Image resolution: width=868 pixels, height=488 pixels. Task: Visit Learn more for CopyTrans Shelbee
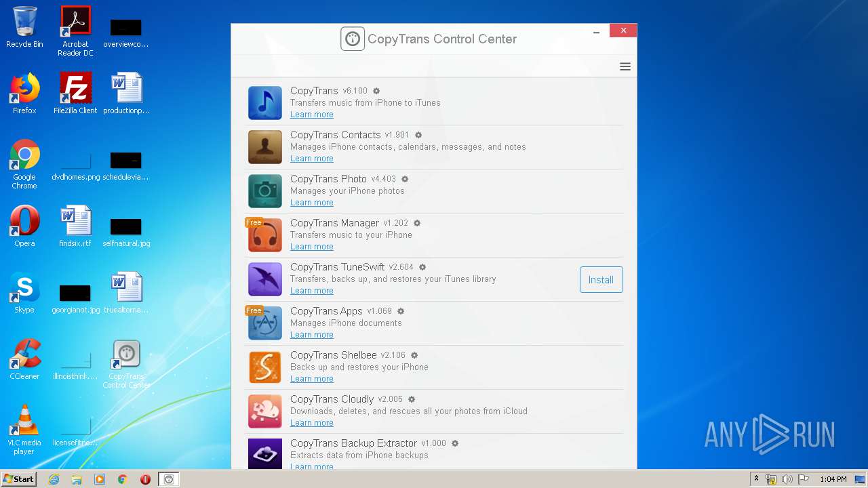tap(312, 379)
